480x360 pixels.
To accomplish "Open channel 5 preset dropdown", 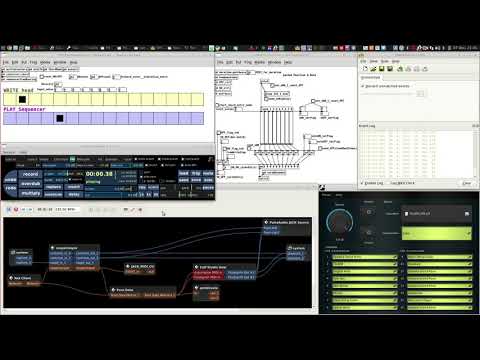I will coord(365,286).
